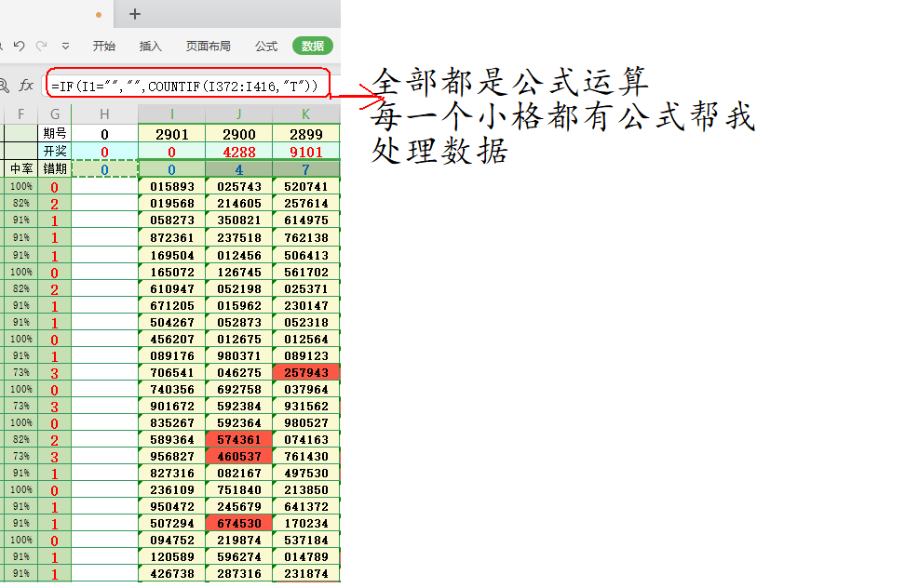Click the 期号 label cell

(55, 134)
